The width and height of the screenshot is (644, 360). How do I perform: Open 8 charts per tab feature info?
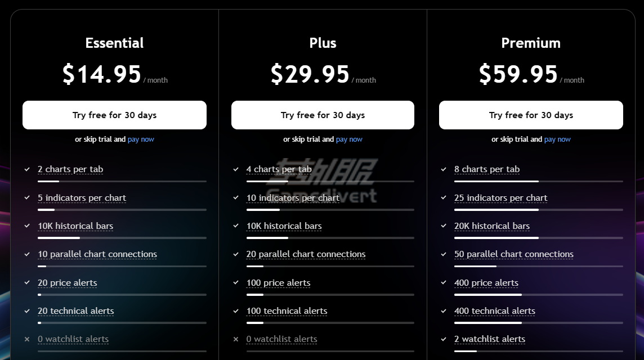(x=487, y=169)
